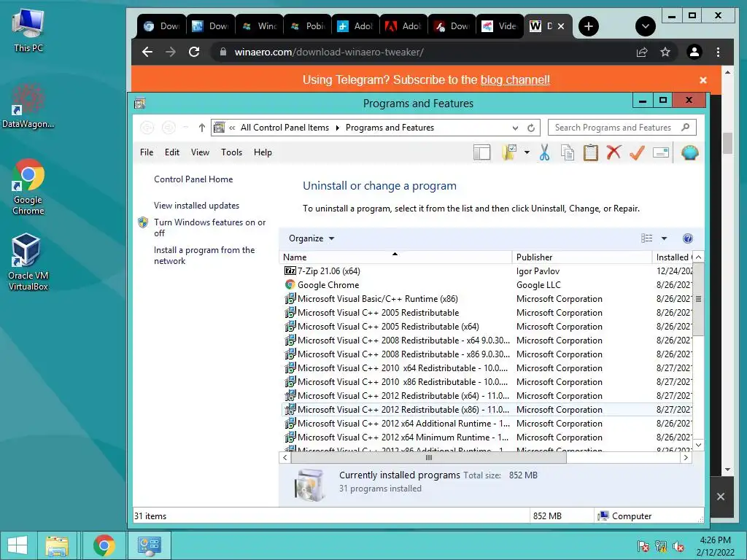Click the blog channel link in Chrome banner
The image size is (747, 560).
tap(515, 79)
